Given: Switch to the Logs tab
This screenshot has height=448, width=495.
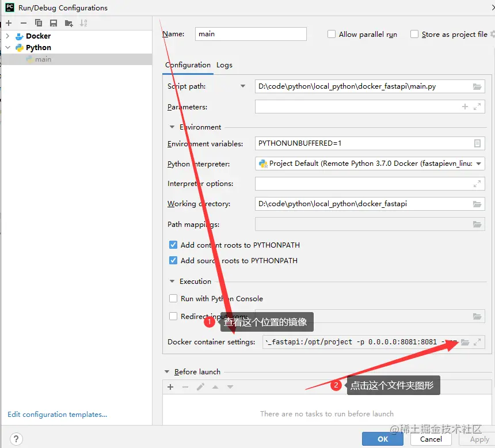Looking at the screenshot, I should tap(224, 65).
